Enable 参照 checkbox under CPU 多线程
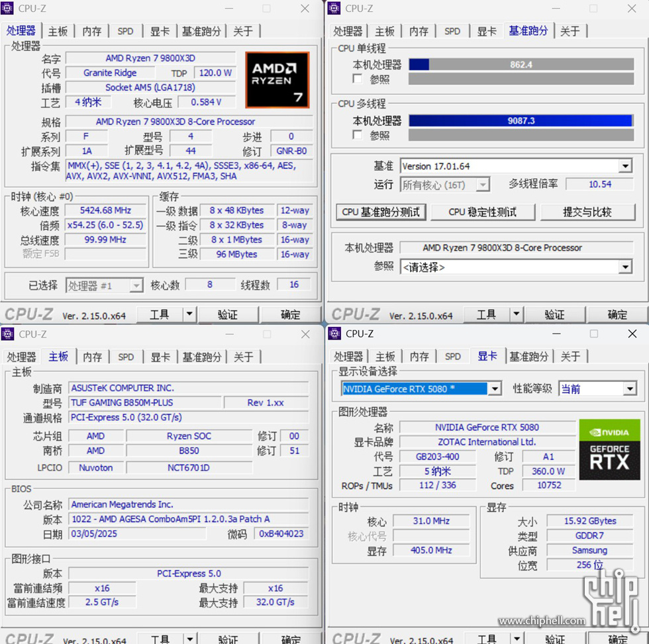Viewport: 649px width, 644px height. (357, 135)
